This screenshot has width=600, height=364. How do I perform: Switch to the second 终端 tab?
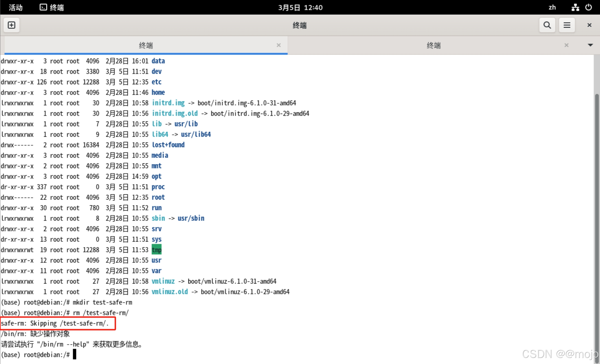coord(434,45)
